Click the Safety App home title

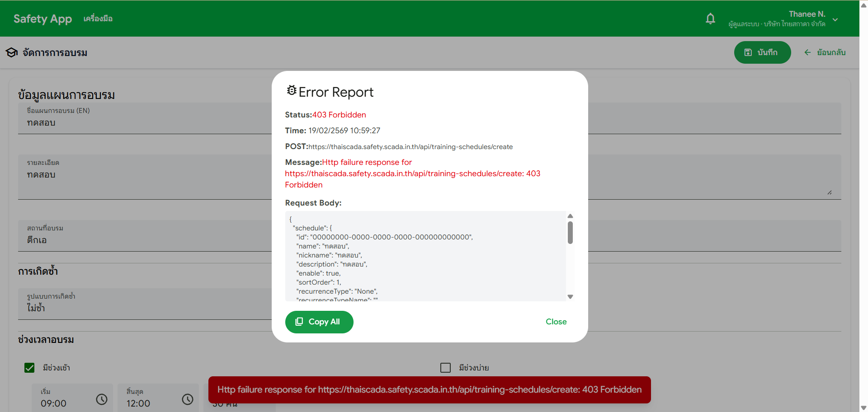[x=42, y=19]
